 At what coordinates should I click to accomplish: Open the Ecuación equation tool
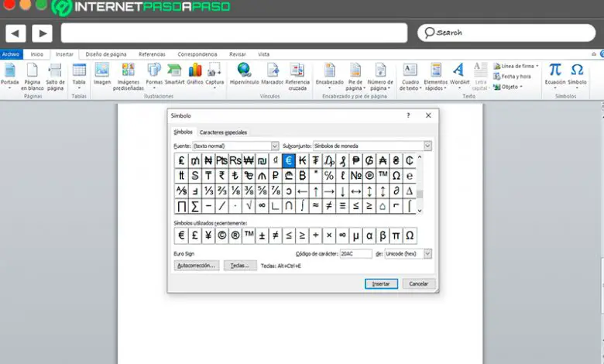point(555,76)
